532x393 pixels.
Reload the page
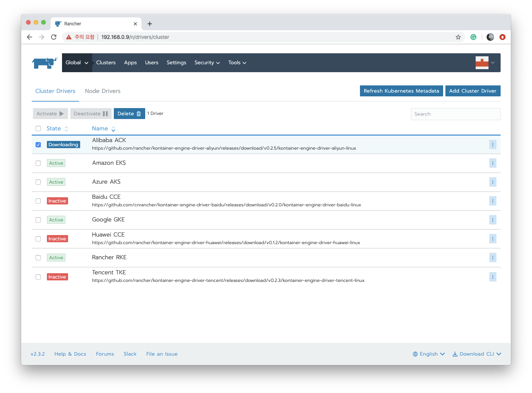(54, 37)
